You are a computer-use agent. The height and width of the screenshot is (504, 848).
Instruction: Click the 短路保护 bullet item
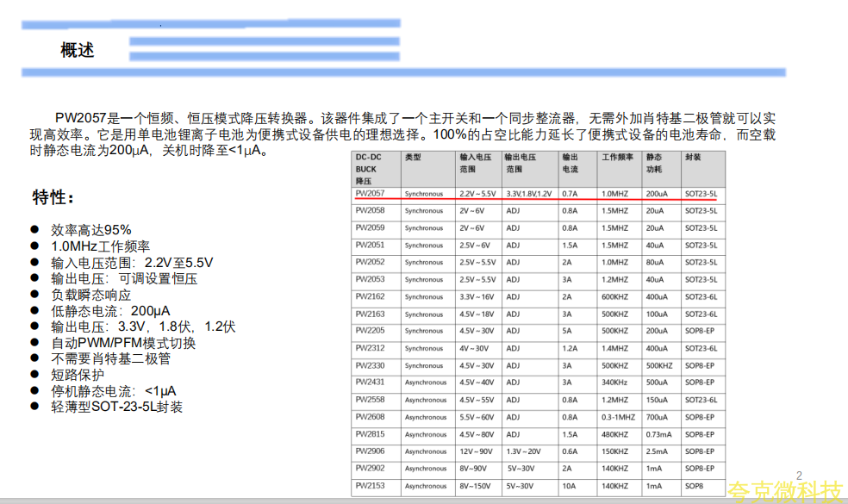[x=78, y=375]
